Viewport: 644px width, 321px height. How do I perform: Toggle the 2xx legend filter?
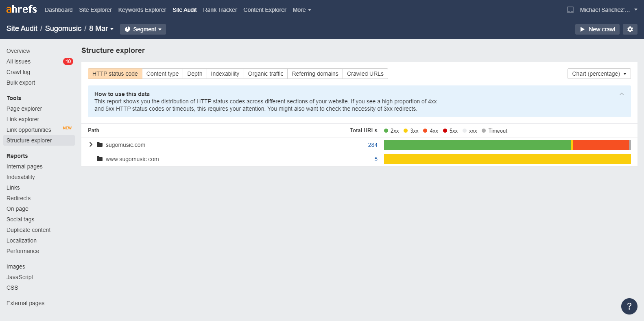pyautogui.click(x=391, y=131)
